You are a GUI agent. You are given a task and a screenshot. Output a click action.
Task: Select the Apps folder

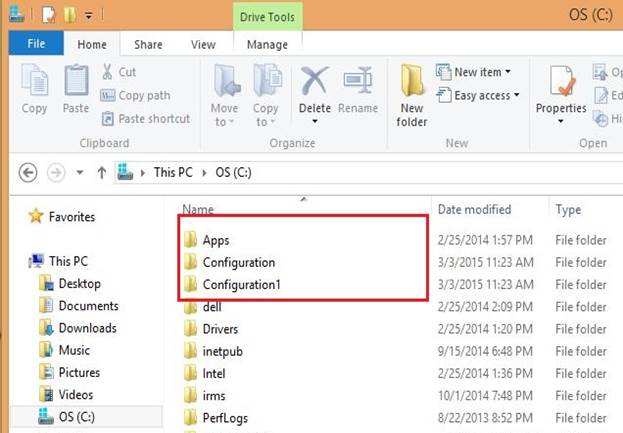click(x=216, y=240)
